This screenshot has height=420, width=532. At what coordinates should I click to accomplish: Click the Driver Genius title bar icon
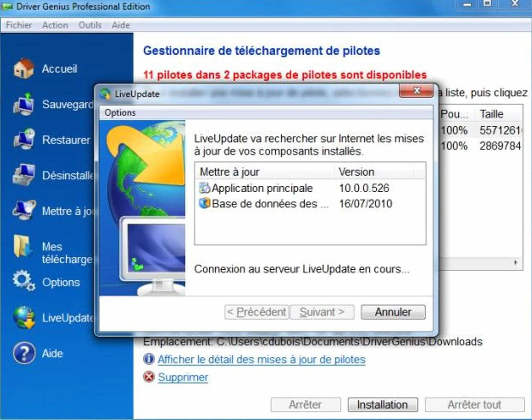point(7,6)
